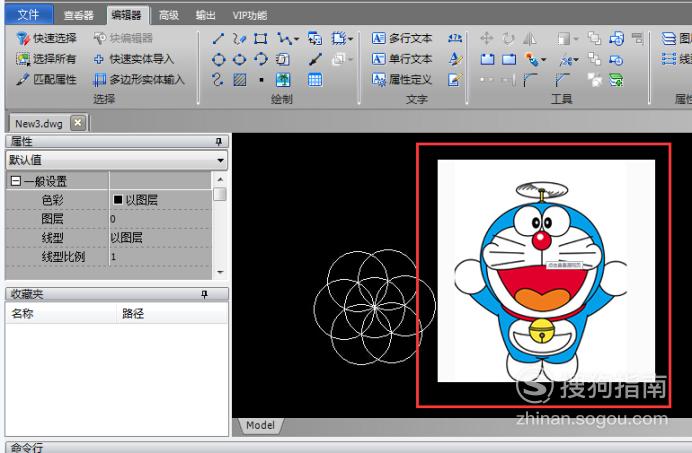The image size is (692, 453).
Task: Click the second blue rectangle icon in 工具
Action: coord(509,59)
